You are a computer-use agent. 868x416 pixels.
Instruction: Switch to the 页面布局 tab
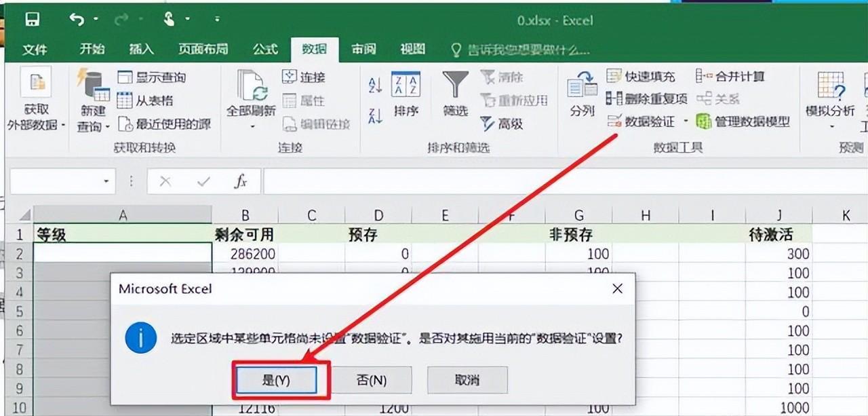coord(203,49)
